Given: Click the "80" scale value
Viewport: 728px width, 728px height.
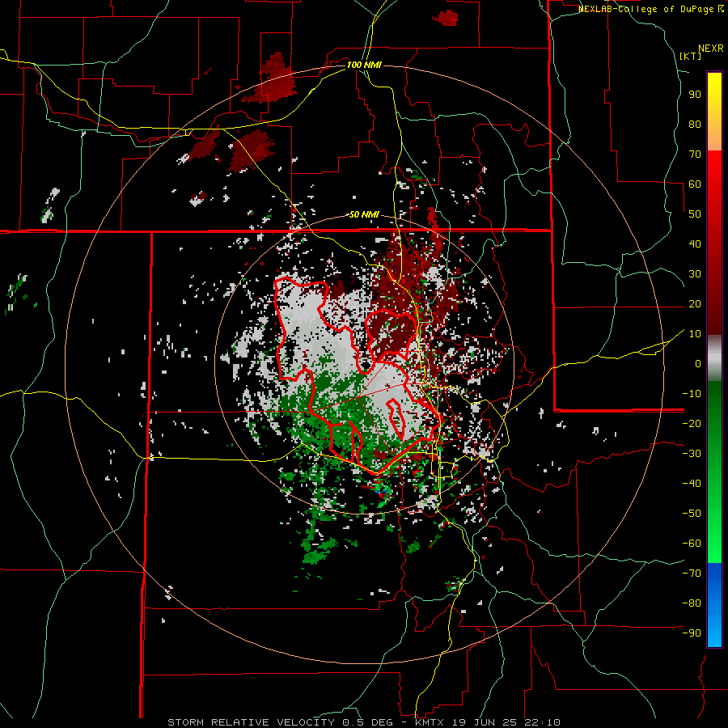Looking at the screenshot, I should click(695, 125).
